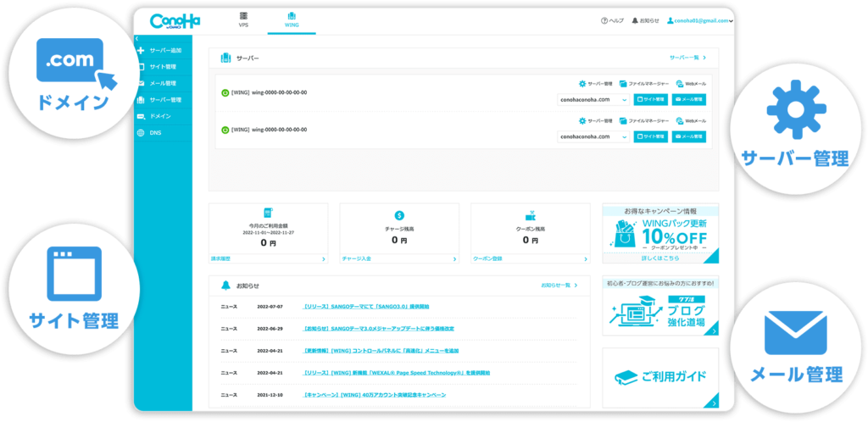Open Webメール in the first server row
The height and width of the screenshot is (422, 868).
(680, 84)
